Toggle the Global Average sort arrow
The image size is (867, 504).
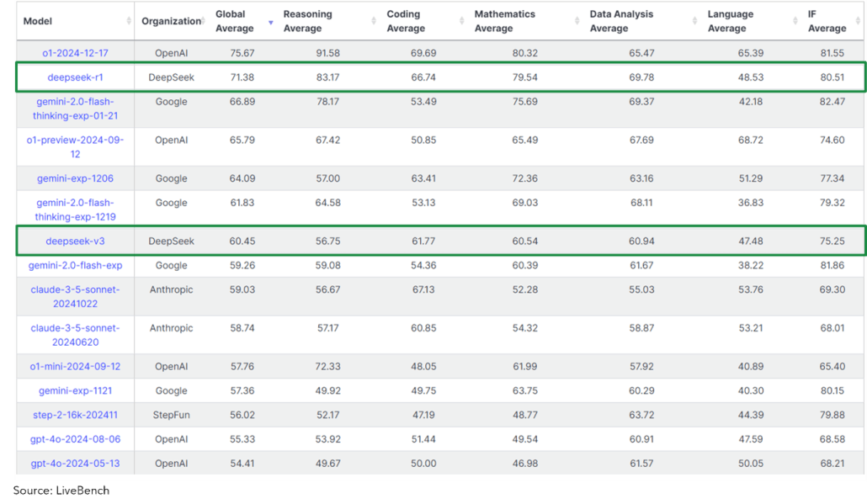point(271,22)
